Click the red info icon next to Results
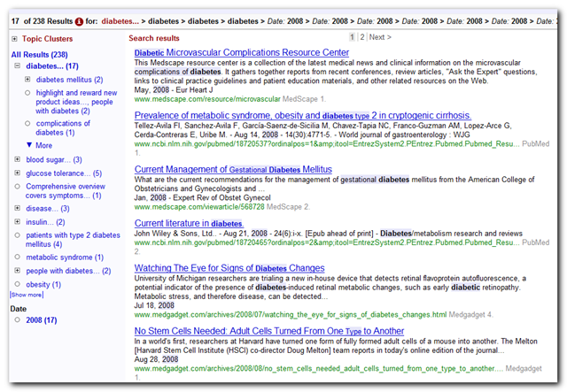 click(x=79, y=21)
